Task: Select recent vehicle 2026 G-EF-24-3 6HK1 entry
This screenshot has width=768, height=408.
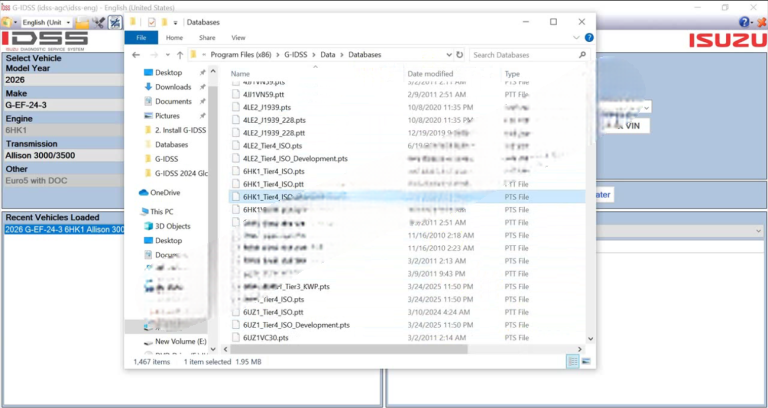Action: (64, 229)
